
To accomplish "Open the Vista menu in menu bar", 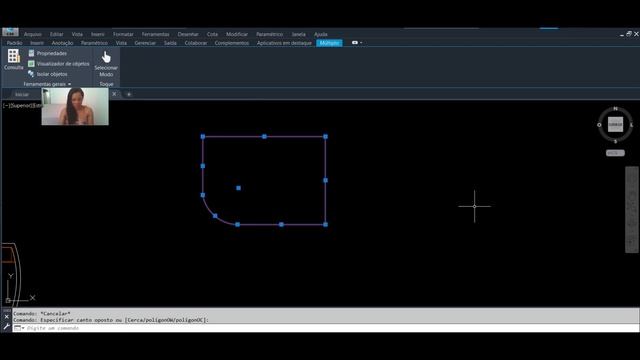I will tap(77, 34).
